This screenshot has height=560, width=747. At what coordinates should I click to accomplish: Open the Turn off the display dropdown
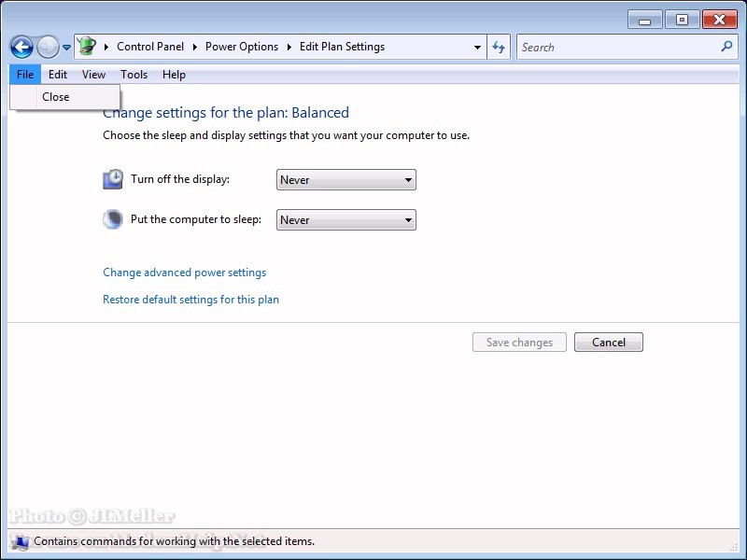click(346, 180)
